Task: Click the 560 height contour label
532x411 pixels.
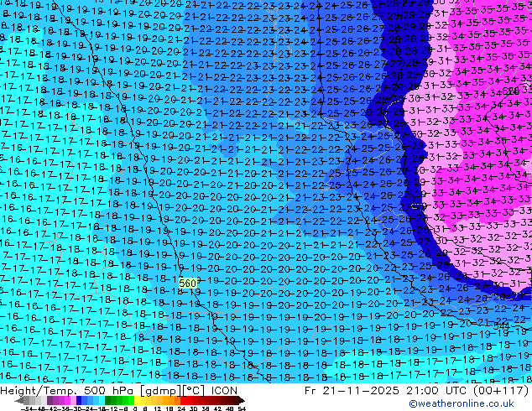Action: (188, 284)
